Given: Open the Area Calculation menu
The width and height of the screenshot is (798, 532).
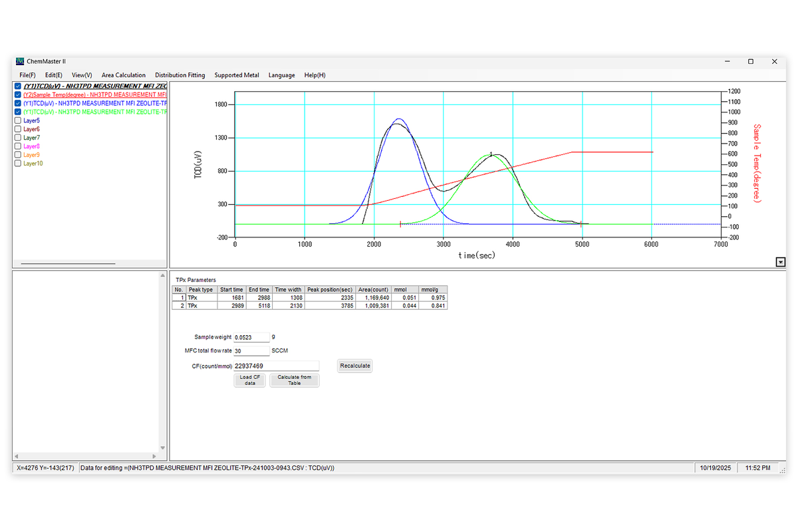Looking at the screenshot, I should click(x=123, y=75).
